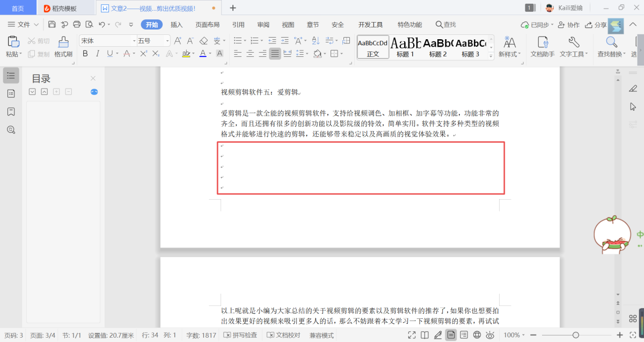
Task: Open the bookmark pane in left sidebar
Action: (x=11, y=112)
